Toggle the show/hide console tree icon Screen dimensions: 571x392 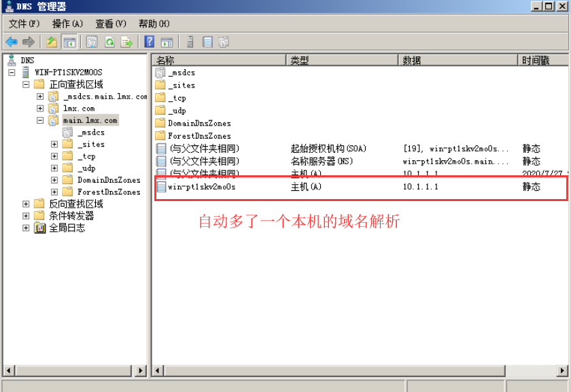pyautogui.click(x=69, y=42)
